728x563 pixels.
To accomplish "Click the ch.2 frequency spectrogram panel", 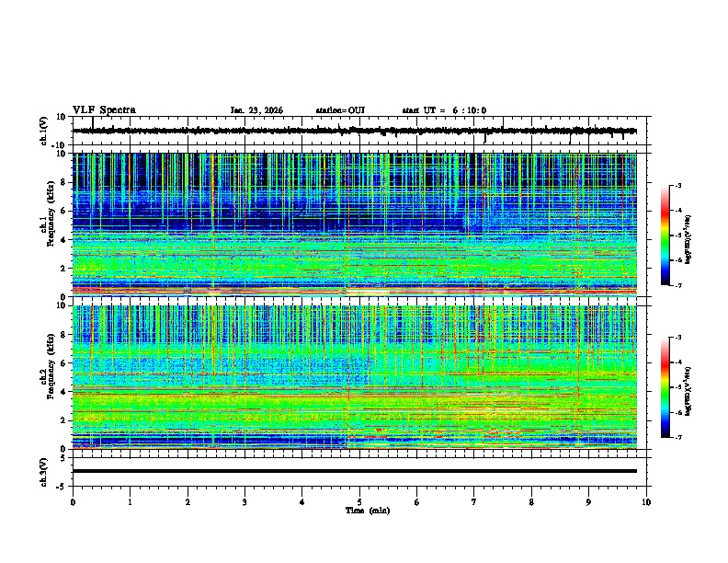I will coord(354,377).
